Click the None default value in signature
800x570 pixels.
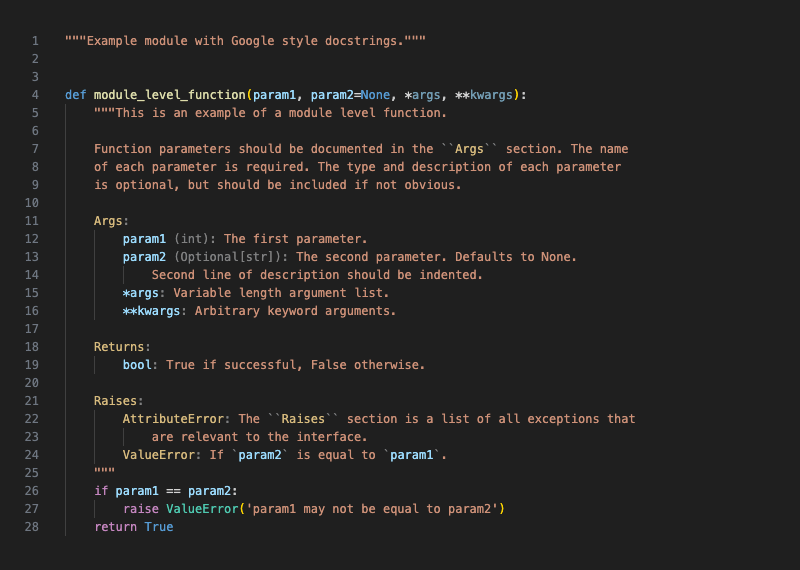[x=375, y=95]
